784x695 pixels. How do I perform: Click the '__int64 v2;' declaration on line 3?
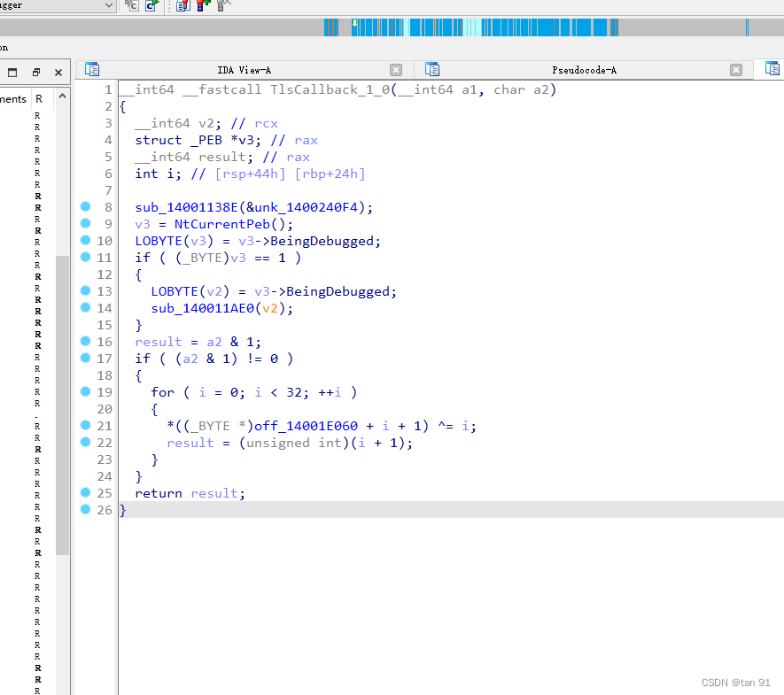tap(178, 123)
